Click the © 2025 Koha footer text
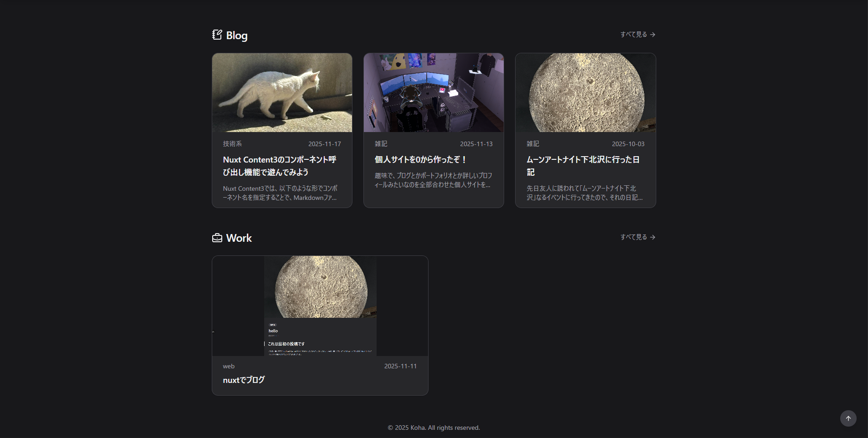Viewport: 868px width, 438px height. (x=433, y=427)
